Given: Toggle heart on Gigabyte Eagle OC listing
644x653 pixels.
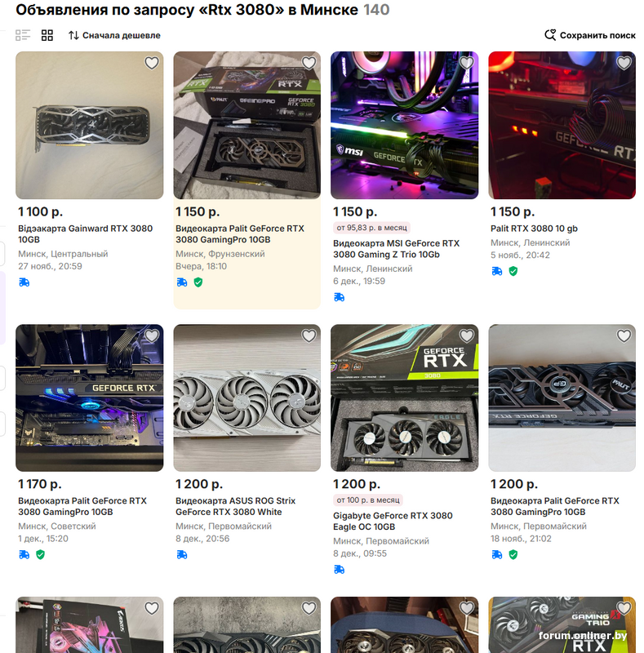Looking at the screenshot, I should (467, 335).
